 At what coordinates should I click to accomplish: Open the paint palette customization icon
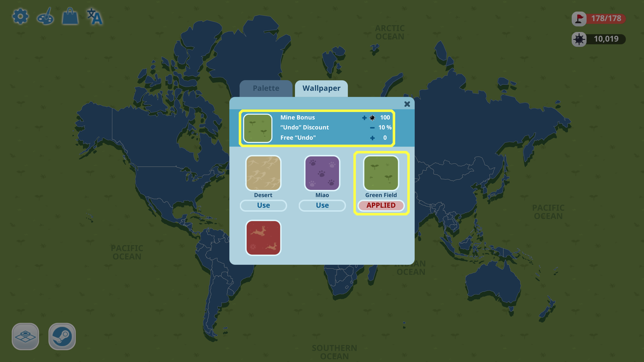(x=45, y=16)
